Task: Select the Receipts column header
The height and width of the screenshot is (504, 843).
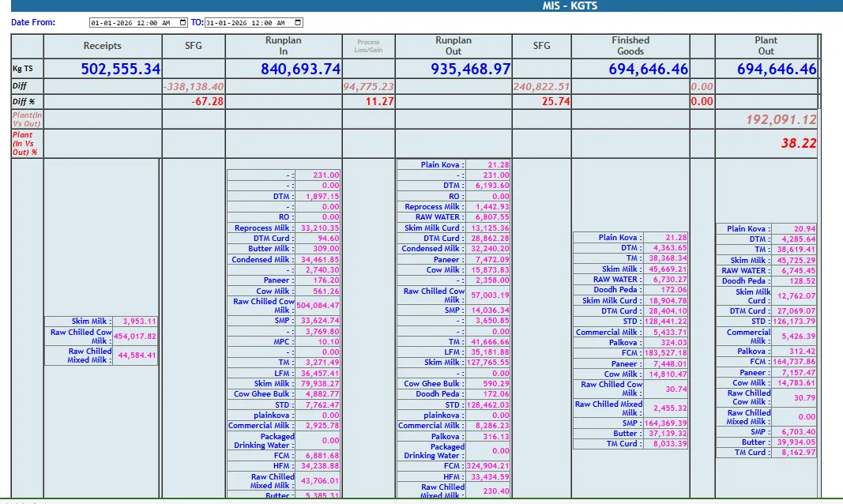Action: (102, 46)
